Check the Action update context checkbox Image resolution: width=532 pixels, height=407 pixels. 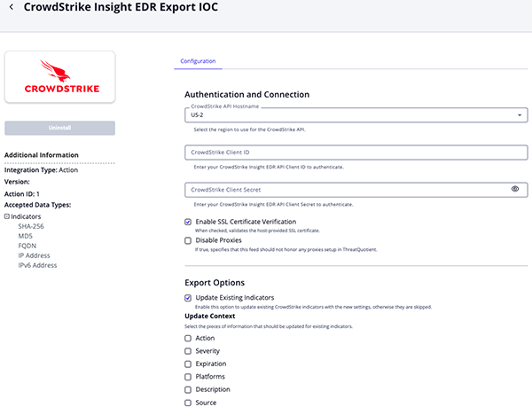tap(188, 338)
